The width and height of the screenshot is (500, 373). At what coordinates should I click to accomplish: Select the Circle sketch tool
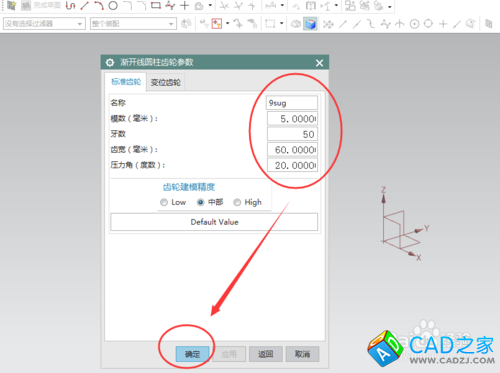click(x=113, y=5)
